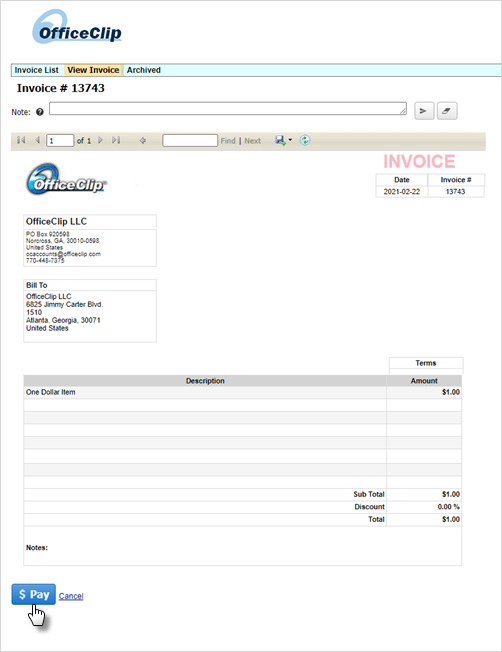The image size is (502, 652).
Task: Jump to last page of report
Action: point(116,140)
